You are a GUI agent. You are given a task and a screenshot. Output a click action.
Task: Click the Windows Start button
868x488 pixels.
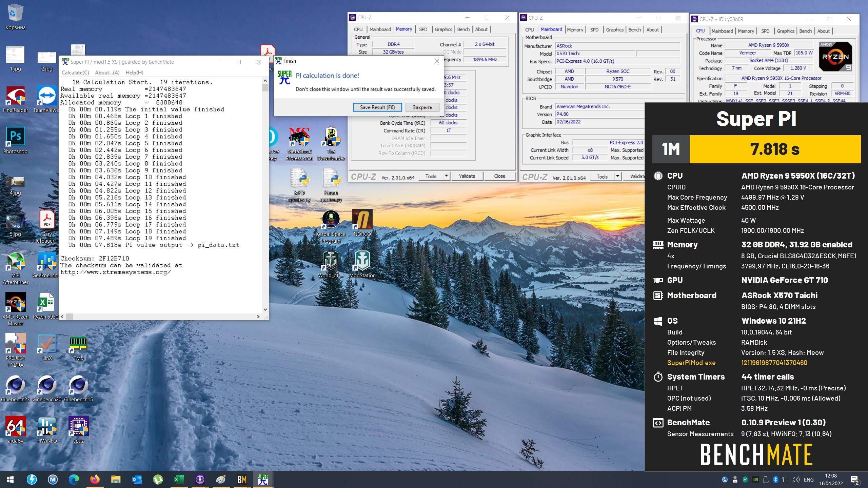10,480
